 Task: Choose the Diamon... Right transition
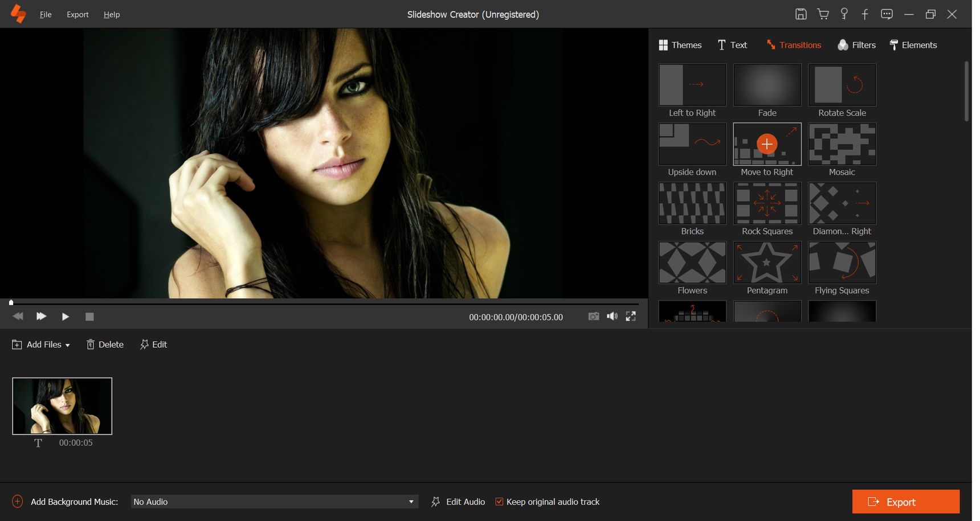[x=842, y=203]
